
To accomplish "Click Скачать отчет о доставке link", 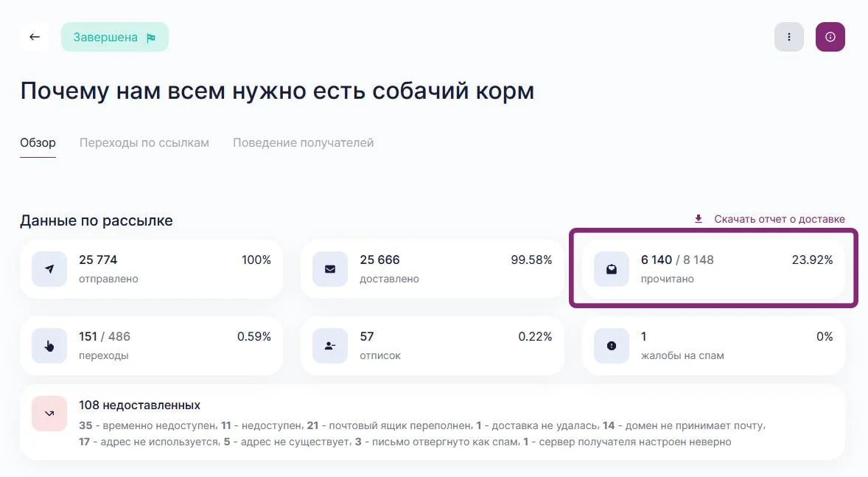I will (x=779, y=219).
